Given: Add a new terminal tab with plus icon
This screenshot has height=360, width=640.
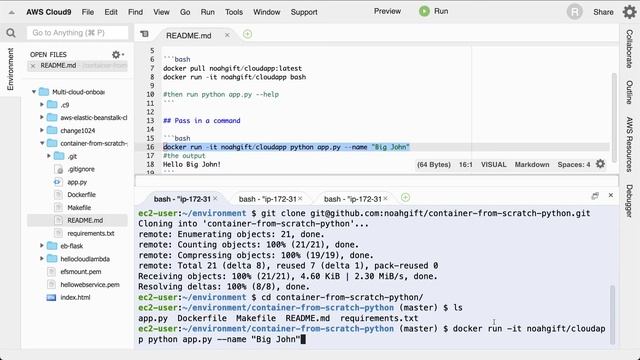Looking at the screenshot, I should click(x=405, y=198).
